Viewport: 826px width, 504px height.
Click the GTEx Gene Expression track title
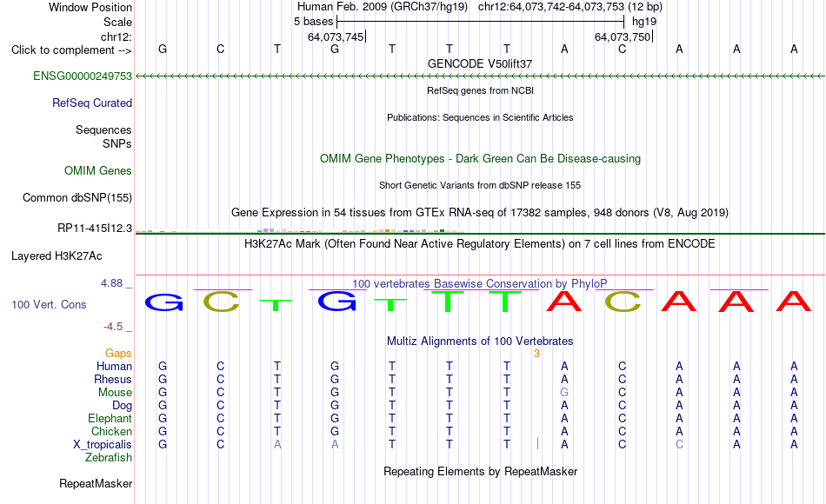point(480,212)
